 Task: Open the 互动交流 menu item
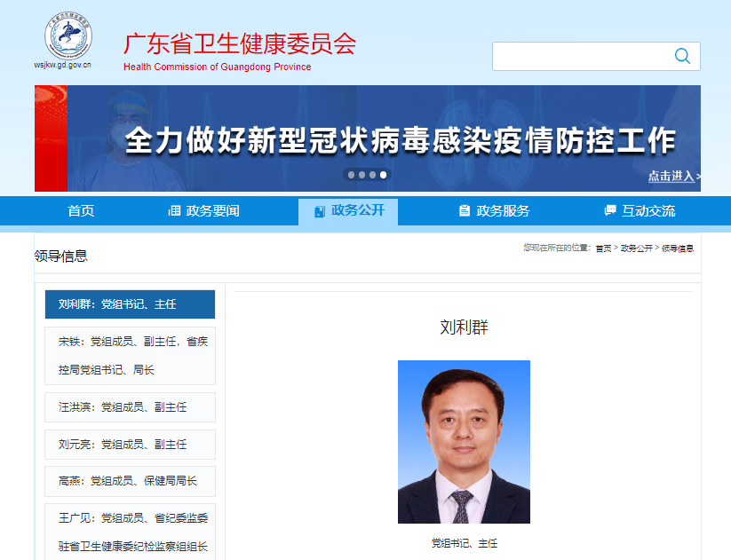[640, 210]
